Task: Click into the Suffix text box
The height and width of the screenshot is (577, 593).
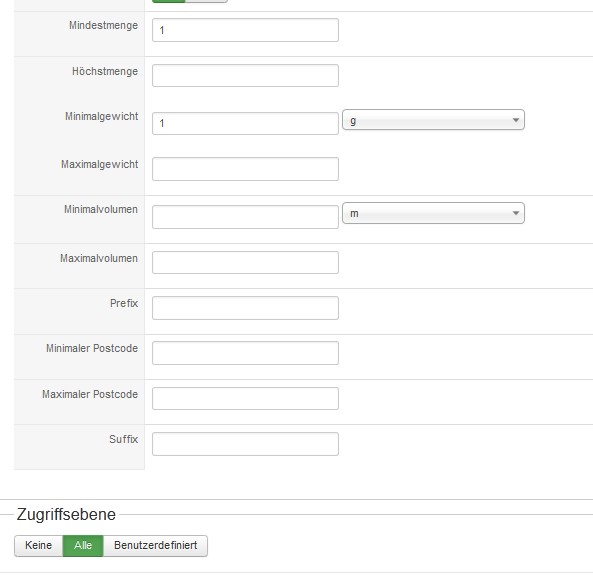Action: [x=245, y=444]
